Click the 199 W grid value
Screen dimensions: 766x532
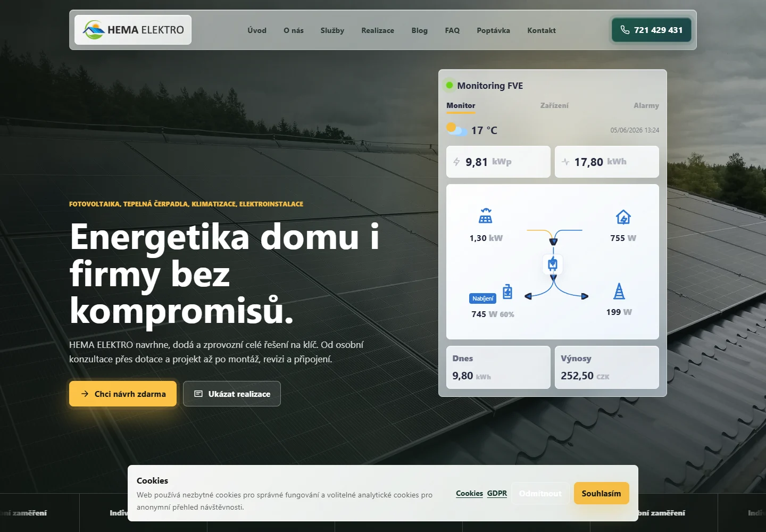click(x=619, y=312)
